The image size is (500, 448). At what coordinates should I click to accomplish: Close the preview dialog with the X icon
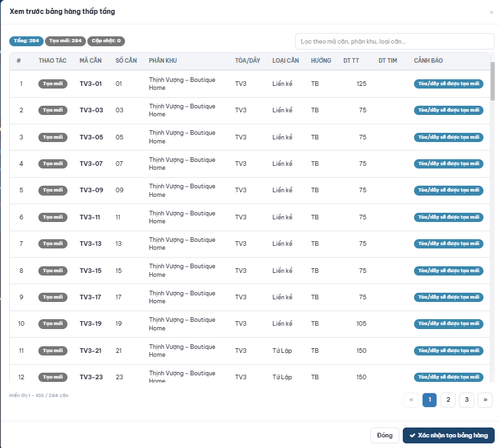[491, 12]
